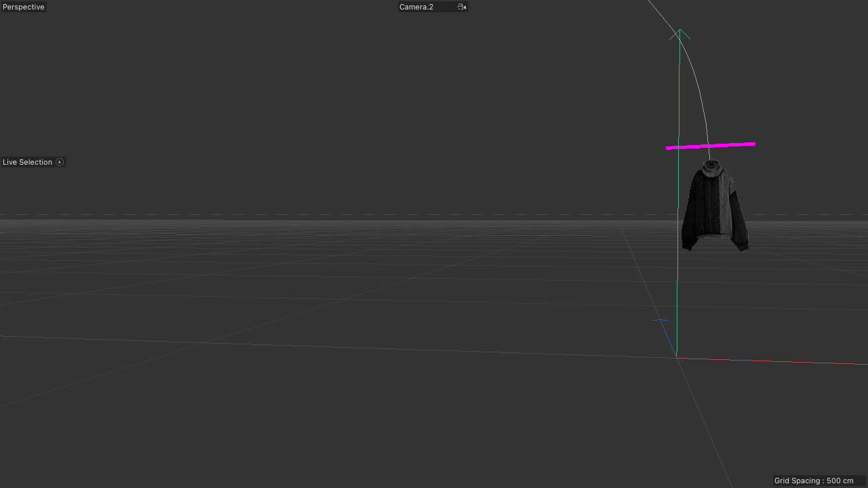Select the black sweater object in viewport

[x=714, y=207]
